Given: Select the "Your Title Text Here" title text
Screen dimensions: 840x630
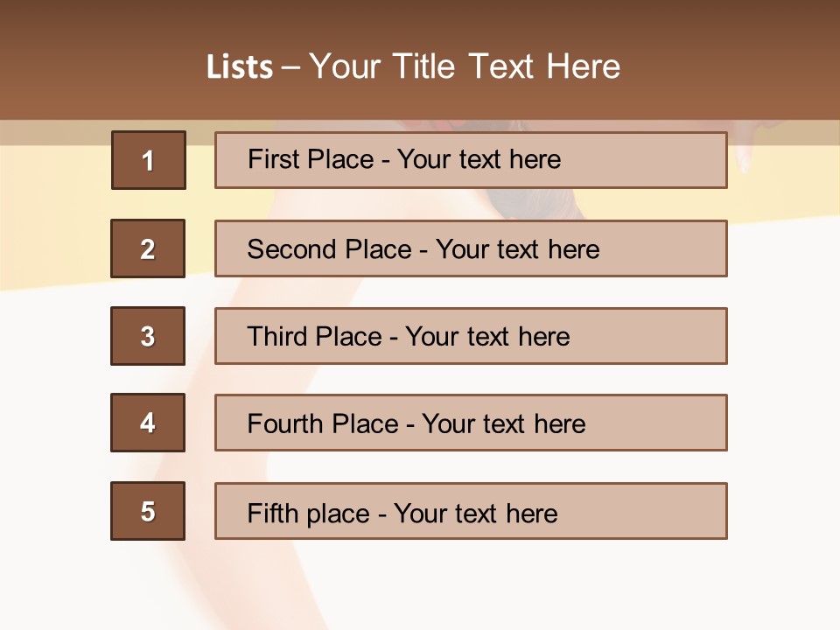Looking at the screenshot, I should [465, 66].
